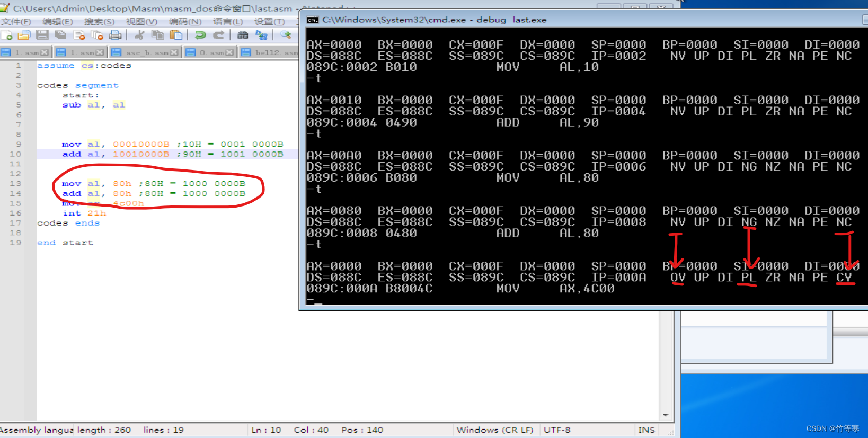This screenshot has height=438, width=868.
Task: Cut selection with the scissors icon
Action: [x=139, y=35]
